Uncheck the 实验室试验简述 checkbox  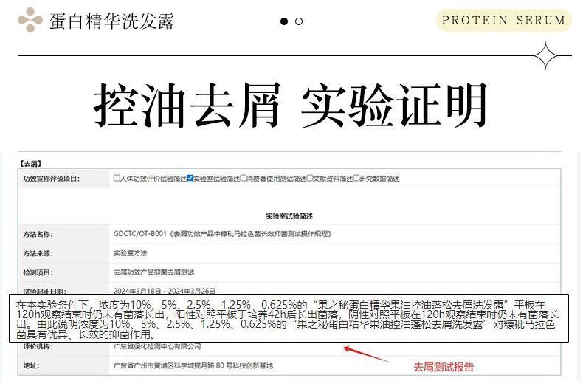190,178
